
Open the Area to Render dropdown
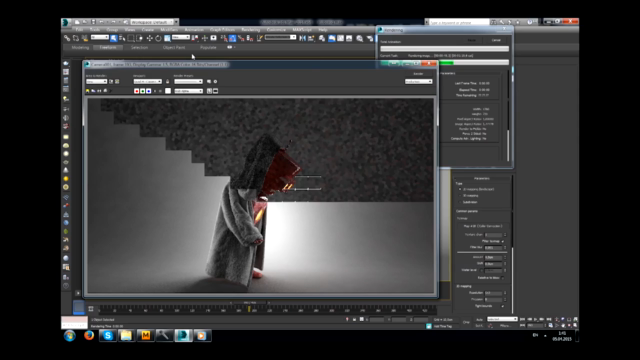(96, 82)
